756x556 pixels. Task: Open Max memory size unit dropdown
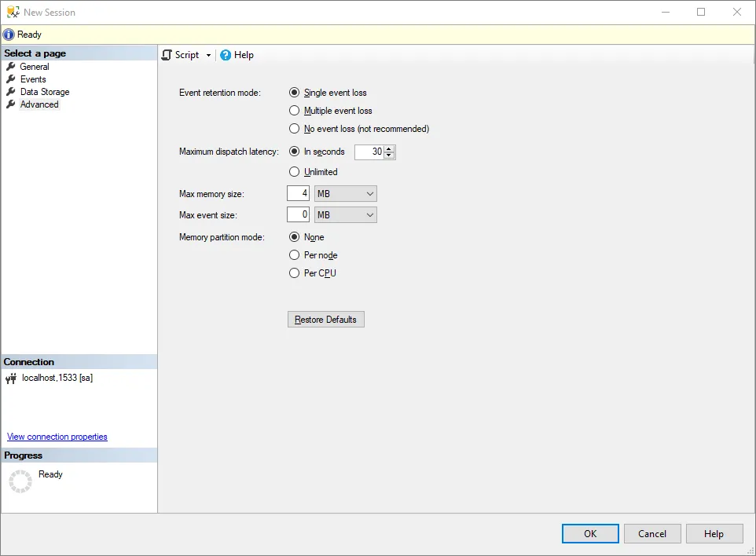click(346, 194)
